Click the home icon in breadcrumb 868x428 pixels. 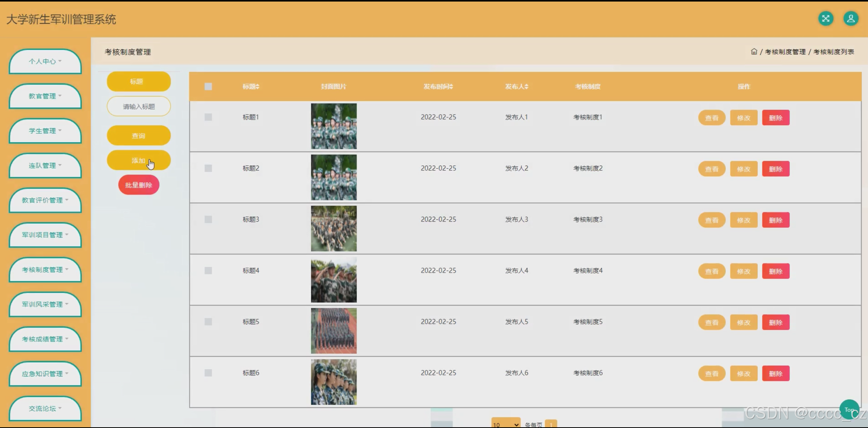(x=753, y=52)
